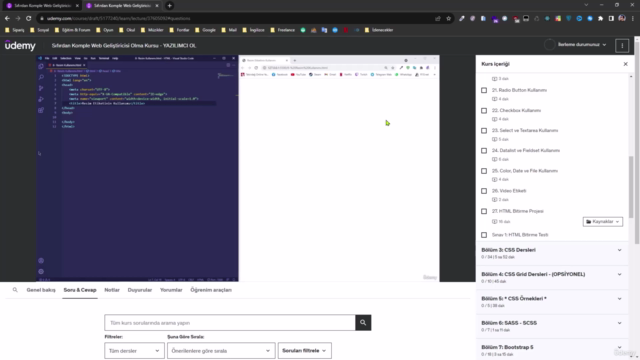Go back with the browser back arrow

pyautogui.click(x=7, y=18)
